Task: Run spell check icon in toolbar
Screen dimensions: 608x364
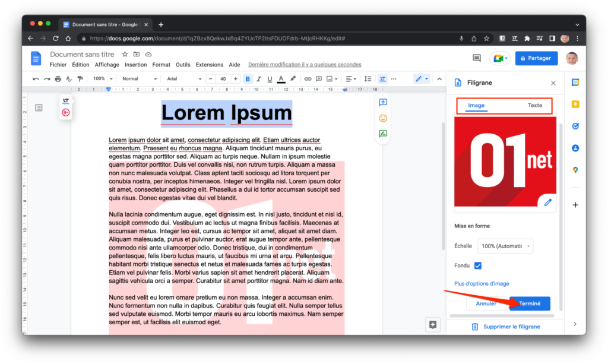Action: [x=69, y=79]
